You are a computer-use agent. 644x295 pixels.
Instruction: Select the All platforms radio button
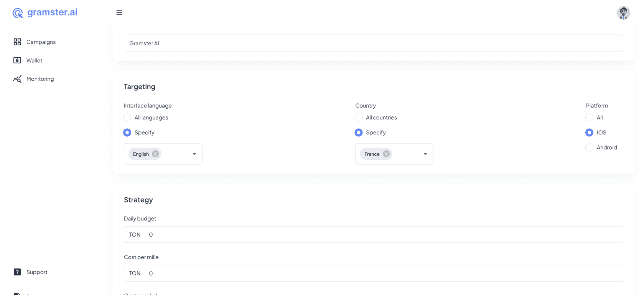(590, 118)
